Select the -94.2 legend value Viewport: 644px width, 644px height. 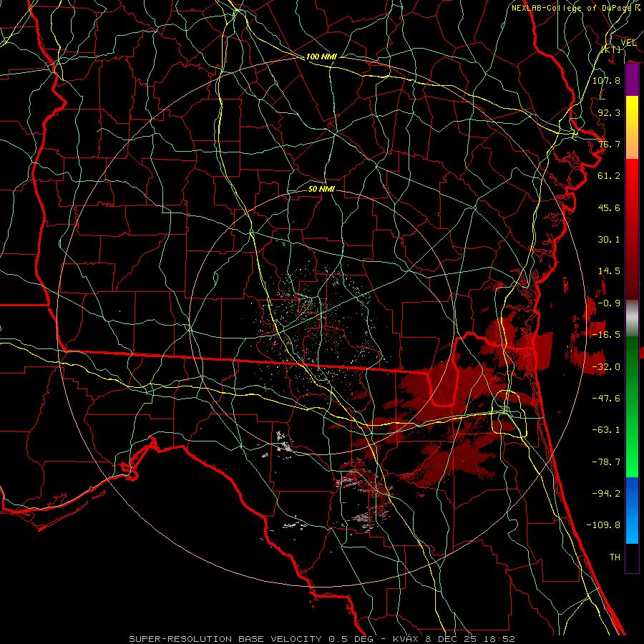pyautogui.click(x=606, y=494)
